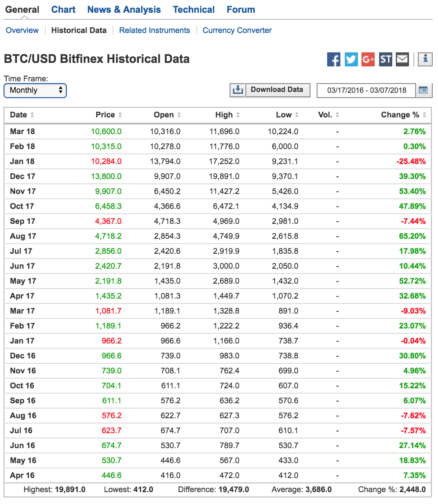Click the Sep 17 low value 2,981.0

285,221
